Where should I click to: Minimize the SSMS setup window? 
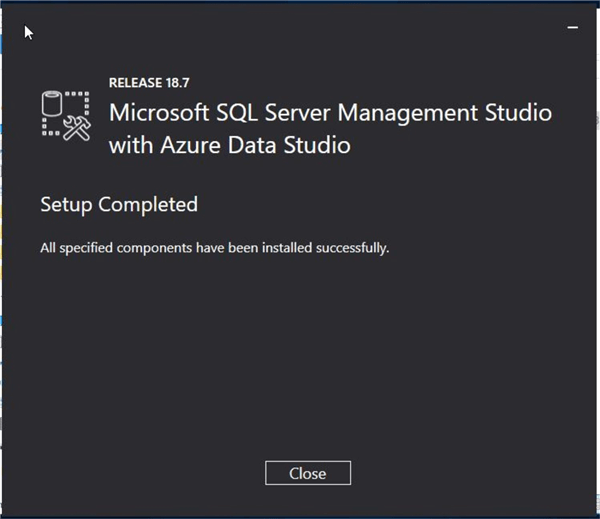(x=573, y=28)
